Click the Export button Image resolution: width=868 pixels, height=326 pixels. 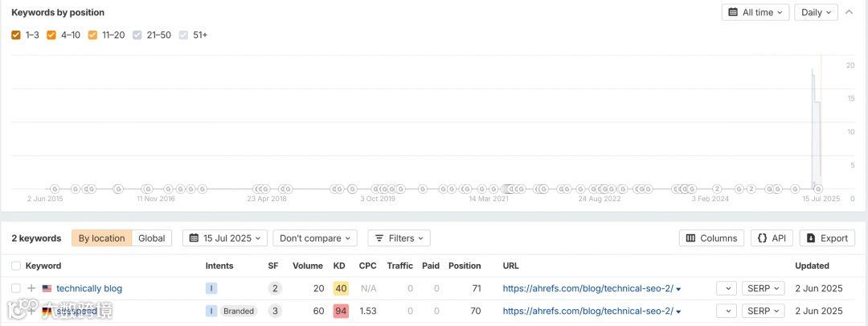tap(828, 238)
